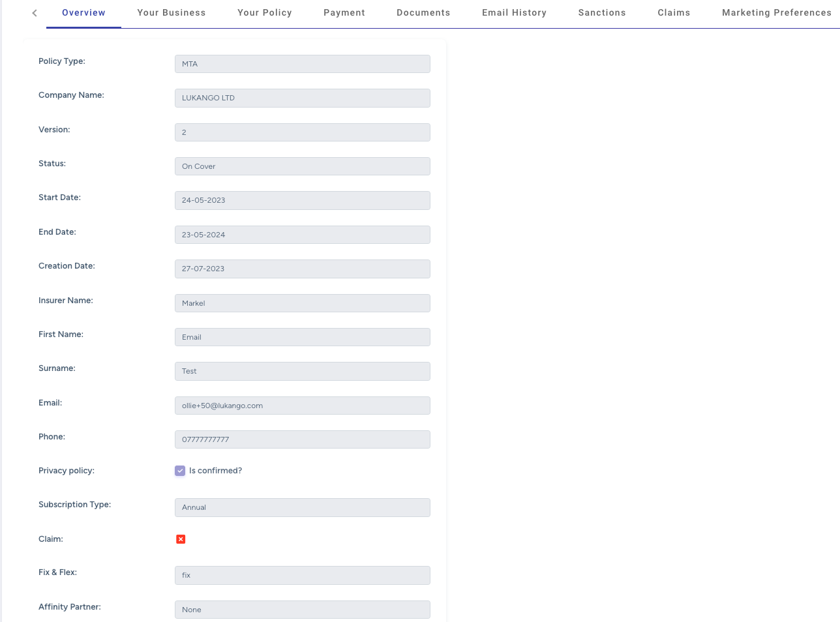Select the Company Name field with LUKANGO LTD
The width and height of the screenshot is (840, 622).
click(302, 98)
